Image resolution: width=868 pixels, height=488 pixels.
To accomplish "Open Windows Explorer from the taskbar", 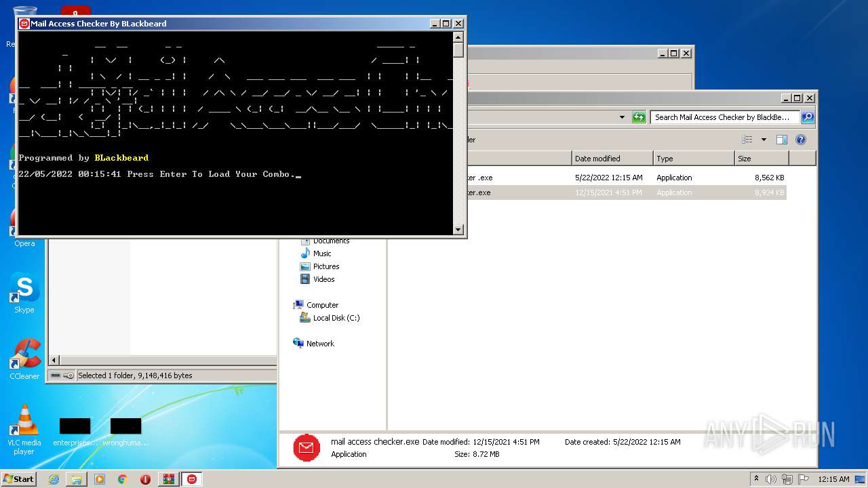I will pos(77,479).
